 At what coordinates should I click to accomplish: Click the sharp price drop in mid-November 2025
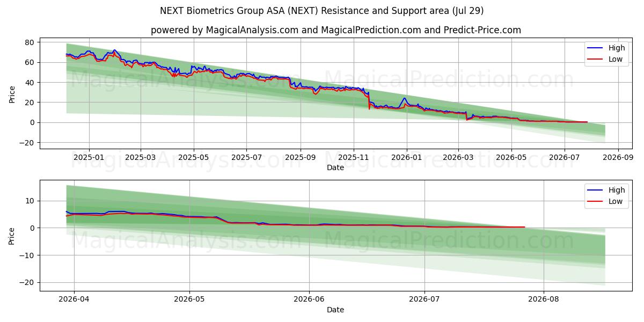pos(369,101)
